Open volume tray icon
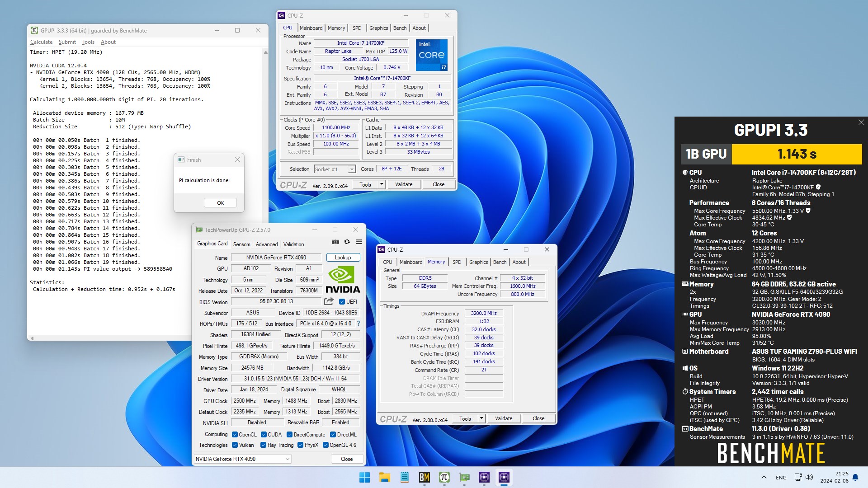 809,477
